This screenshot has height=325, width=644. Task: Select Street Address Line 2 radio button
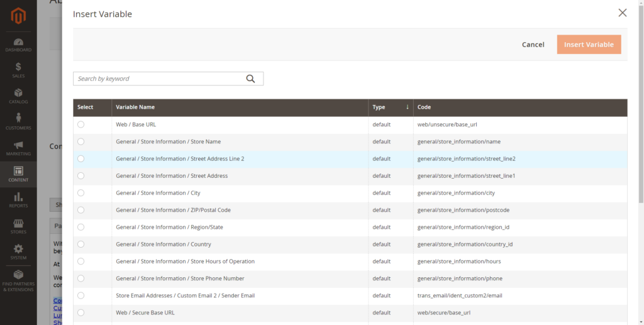coord(81,159)
